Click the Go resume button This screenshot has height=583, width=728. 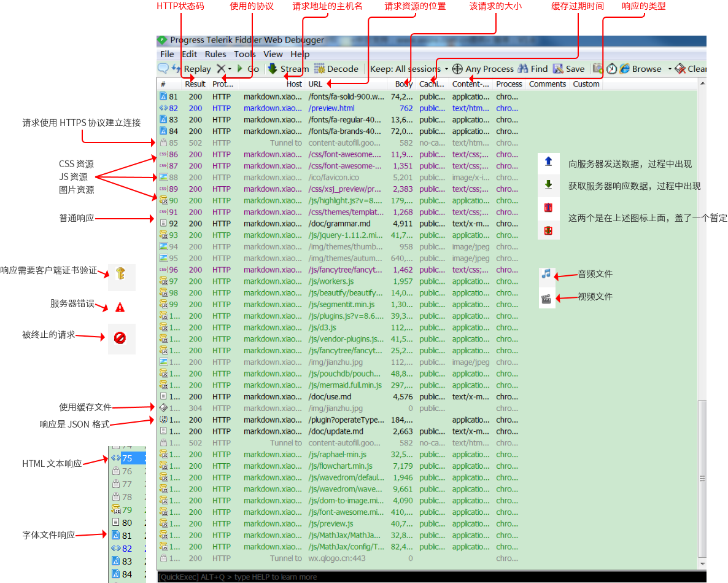coord(249,69)
